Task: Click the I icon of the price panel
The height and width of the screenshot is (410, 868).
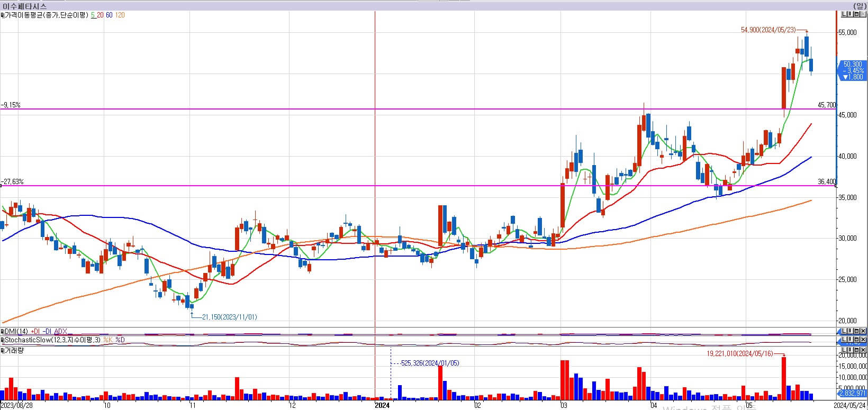Action: coord(850,14)
